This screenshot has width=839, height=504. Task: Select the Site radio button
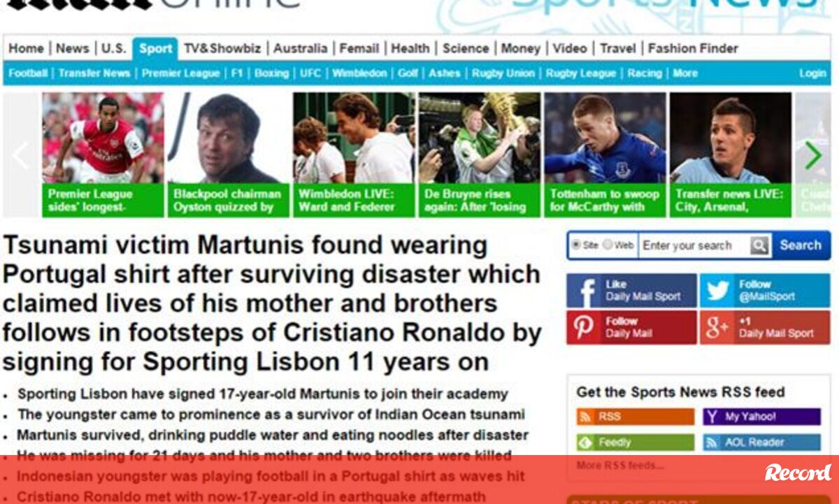pos(576,245)
